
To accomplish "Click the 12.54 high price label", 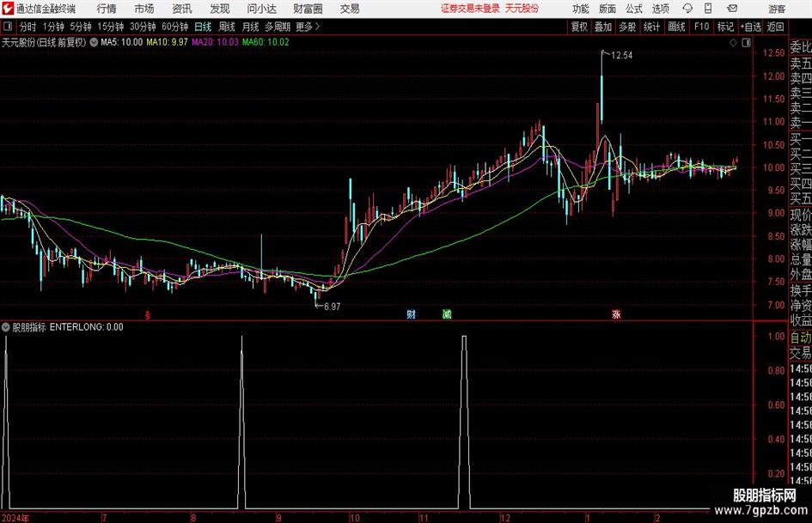I will point(621,55).
